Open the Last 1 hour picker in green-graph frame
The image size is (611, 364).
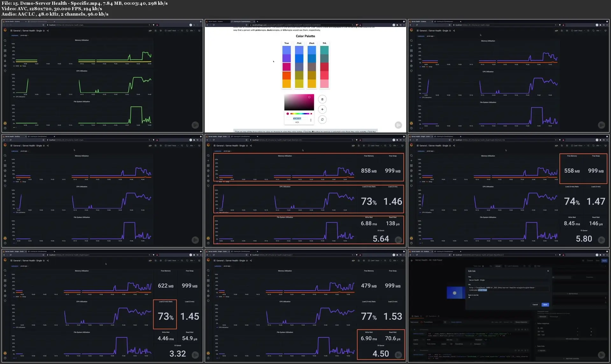tap(172, 31)
